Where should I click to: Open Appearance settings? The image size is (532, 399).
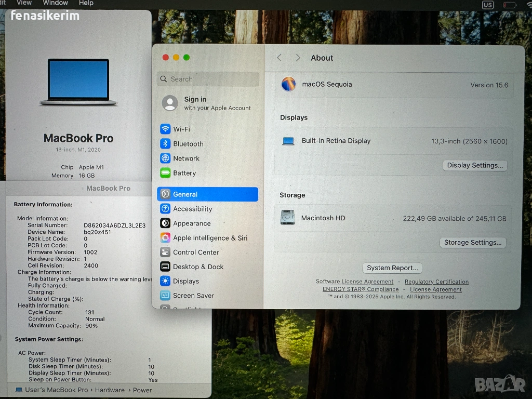(192, 223)
